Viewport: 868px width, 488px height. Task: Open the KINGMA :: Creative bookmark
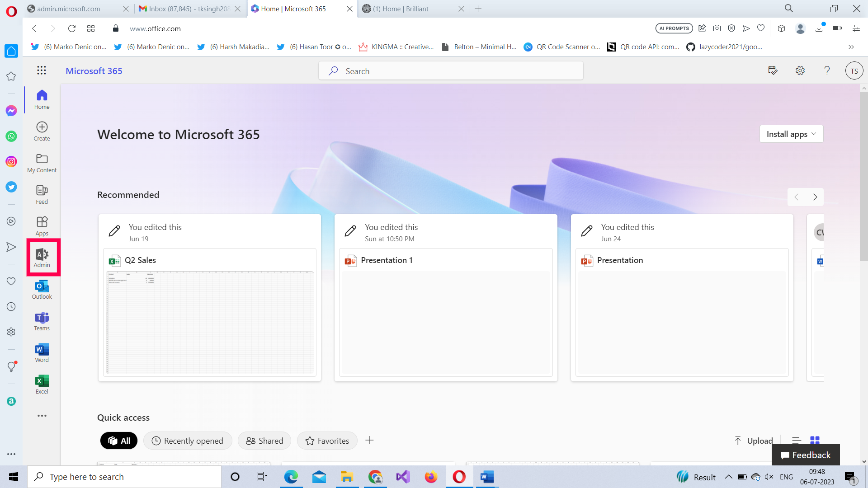396,47
